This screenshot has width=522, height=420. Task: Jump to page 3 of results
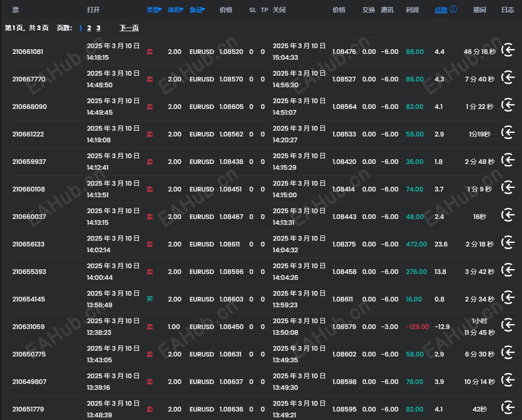(98, 28)
